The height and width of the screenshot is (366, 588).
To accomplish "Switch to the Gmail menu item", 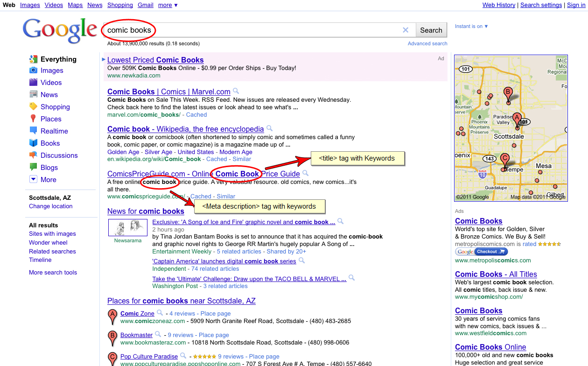I will point(145,5).
